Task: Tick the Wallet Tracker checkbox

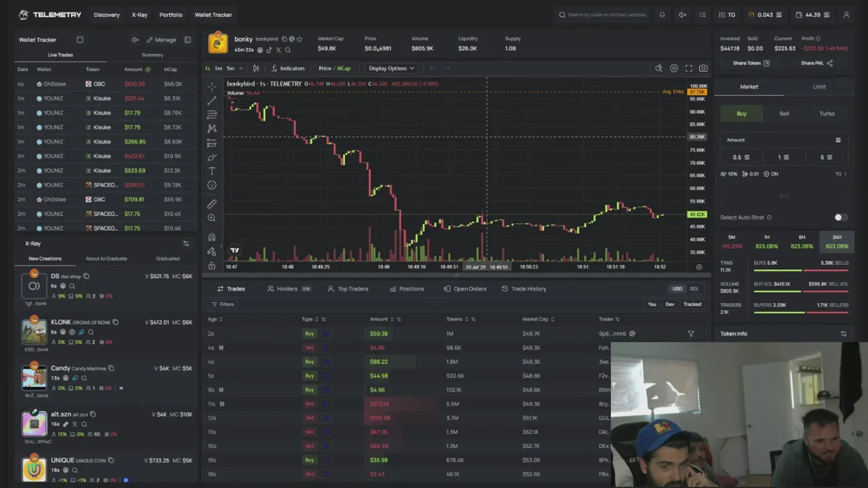Action: tap(79, 40)
